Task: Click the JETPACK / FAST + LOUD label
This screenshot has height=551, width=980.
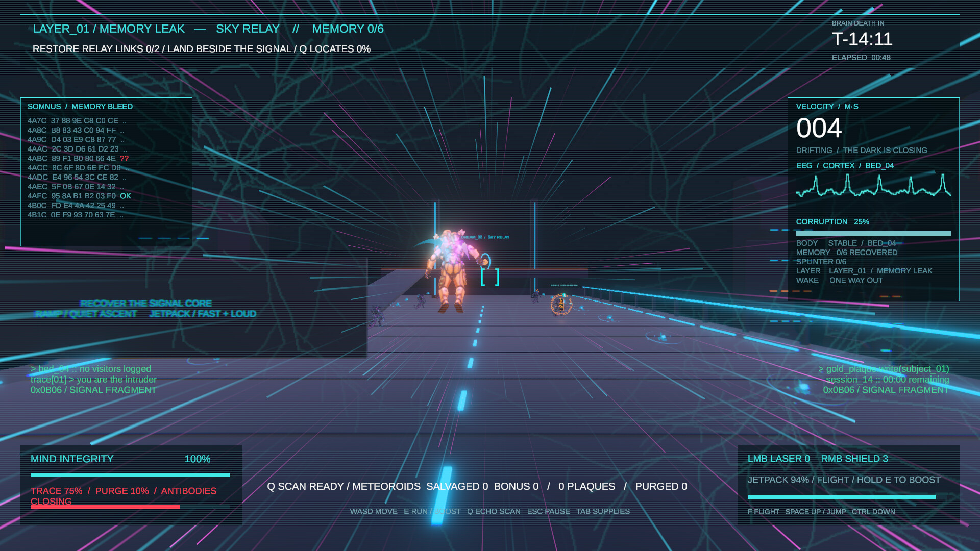Action: click(x=203, y=314)
